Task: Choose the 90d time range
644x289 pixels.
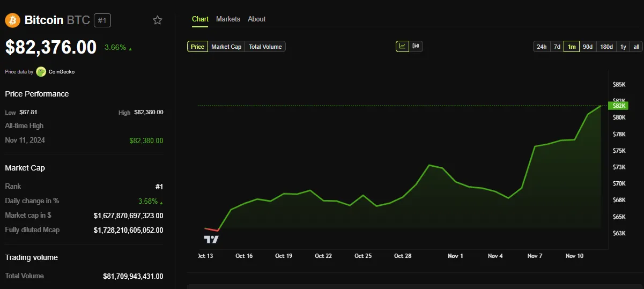Action: coord(588,47)
